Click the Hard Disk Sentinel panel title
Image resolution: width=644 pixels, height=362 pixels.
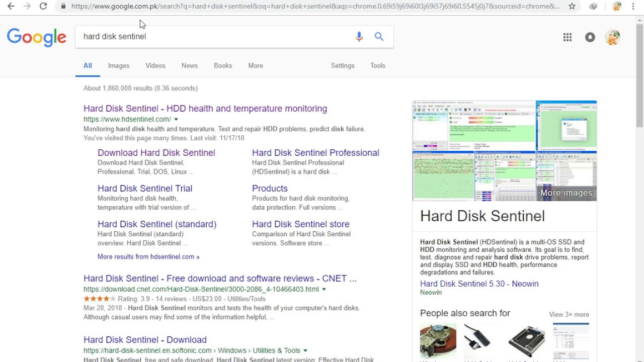(482, 216)
